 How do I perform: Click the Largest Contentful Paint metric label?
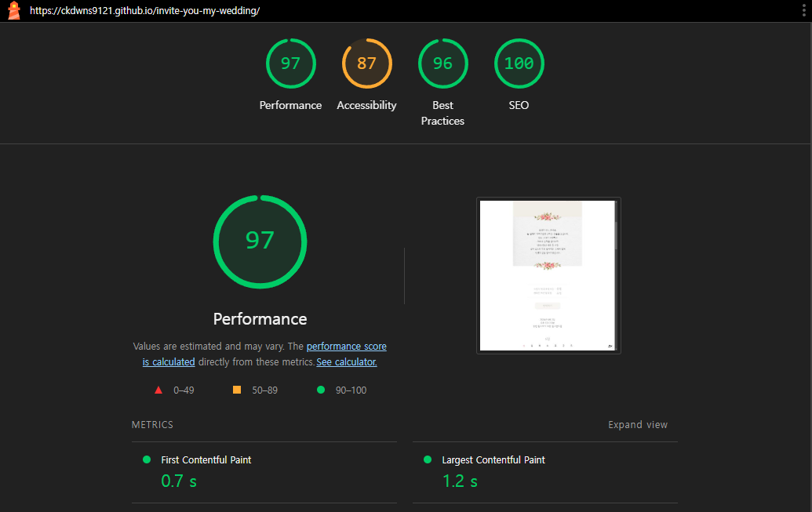pyautogui.click(x=493, y=459)
